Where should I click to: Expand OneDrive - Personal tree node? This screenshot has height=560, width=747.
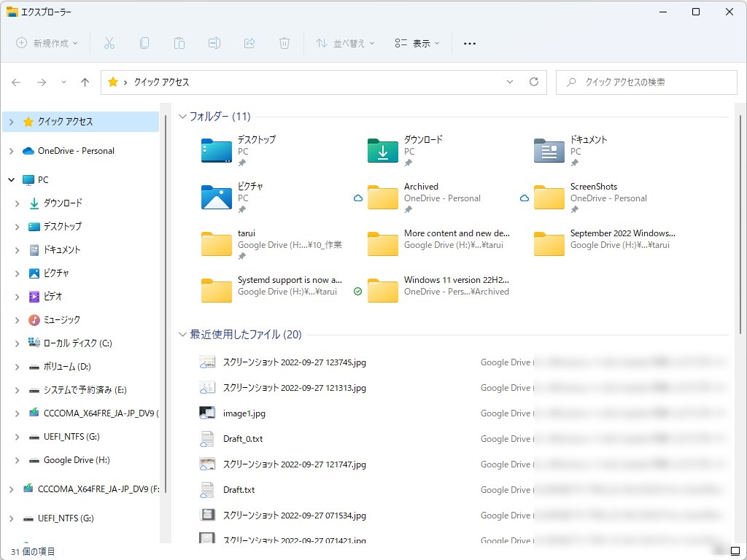click(x=11, y=151)
